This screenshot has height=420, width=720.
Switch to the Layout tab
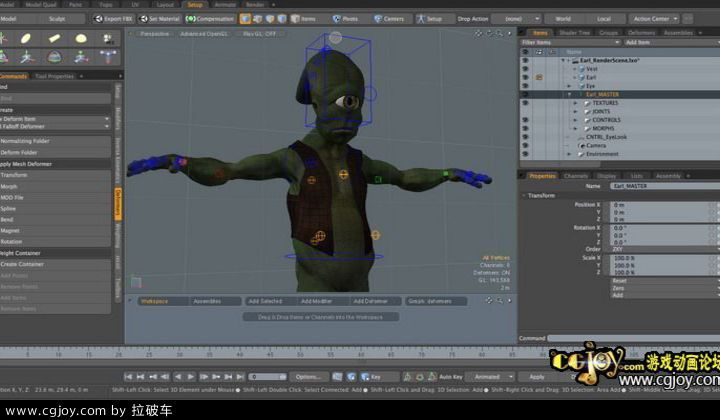point(165,5)
